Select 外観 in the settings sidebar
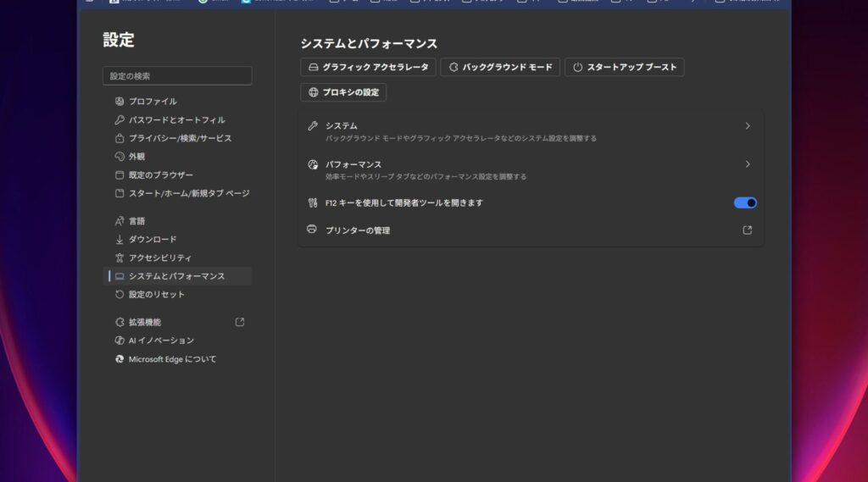The width and height of the screenshot is (868, 482). tap(136, 157)
